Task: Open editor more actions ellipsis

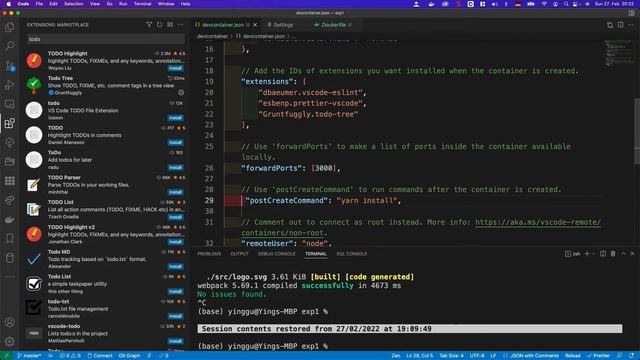Action: (631, 25)
